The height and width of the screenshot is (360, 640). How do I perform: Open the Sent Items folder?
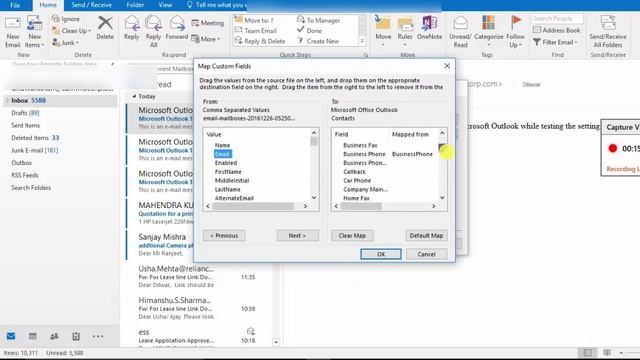26,125
